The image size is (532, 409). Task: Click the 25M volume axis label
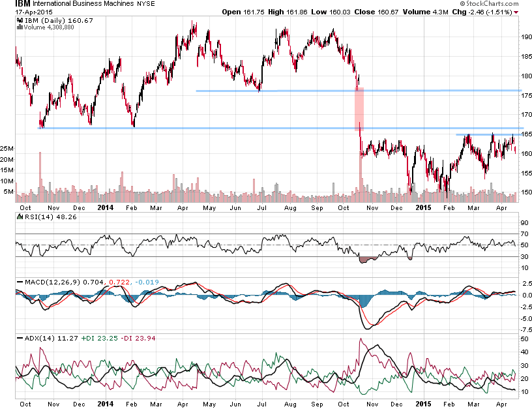tap(7, 149)
